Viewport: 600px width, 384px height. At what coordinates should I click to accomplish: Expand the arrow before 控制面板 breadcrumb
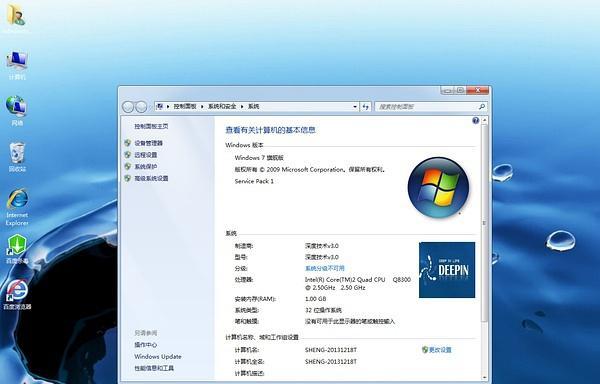tap(168, 107)
